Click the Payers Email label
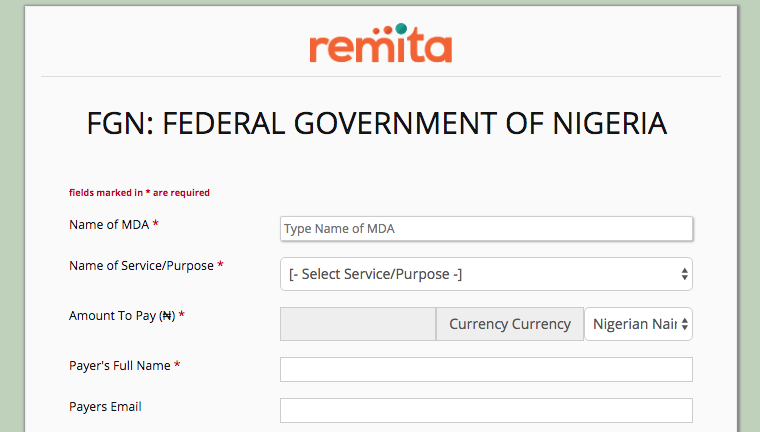 click(x=105, y=407)
